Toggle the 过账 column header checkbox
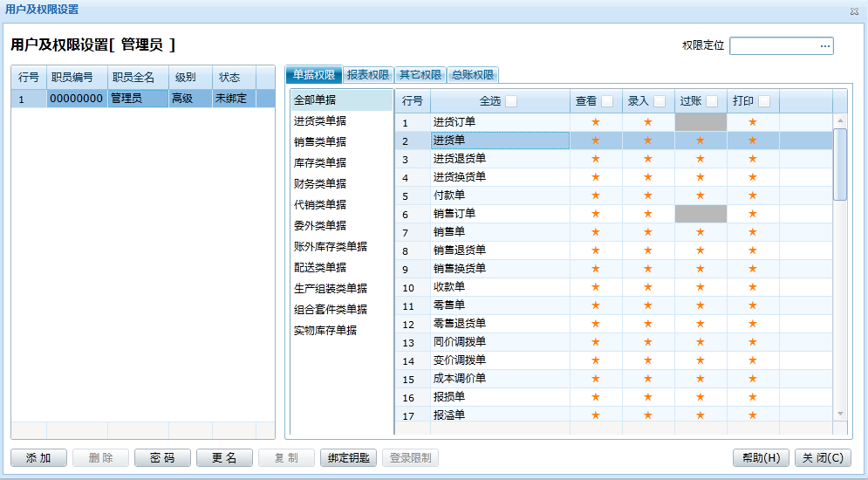This screenshot has width=868, height=480. pos(712,101)
